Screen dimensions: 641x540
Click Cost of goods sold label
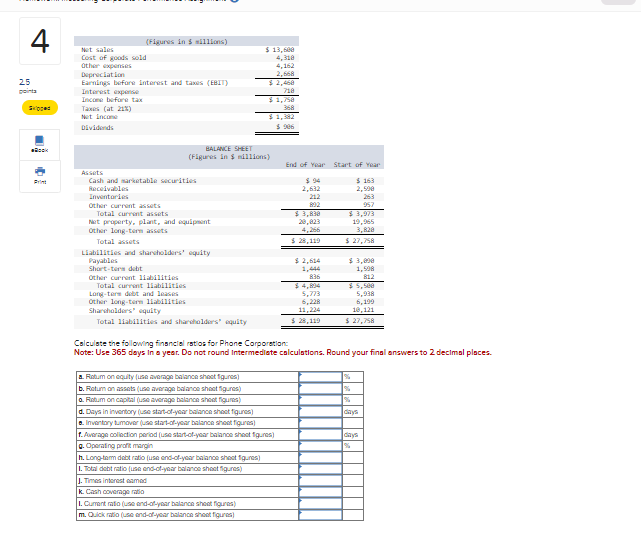click(x=114, y=58)
